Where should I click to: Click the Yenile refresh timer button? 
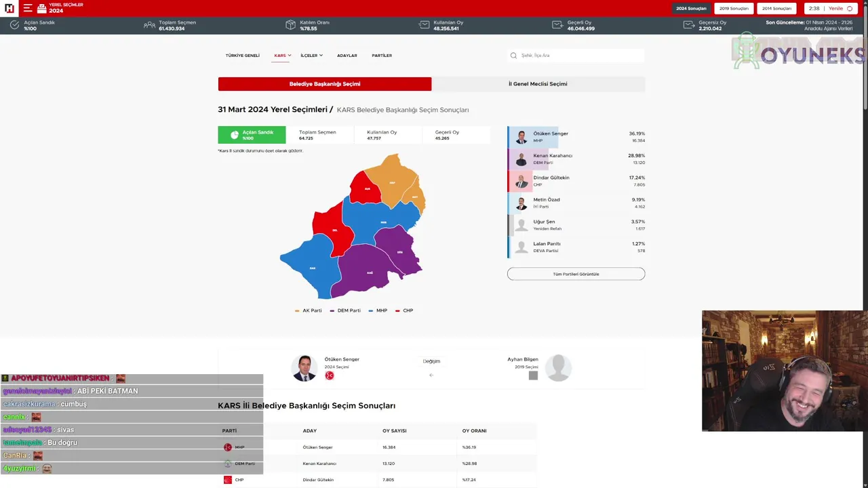click(x=831, y=9)
